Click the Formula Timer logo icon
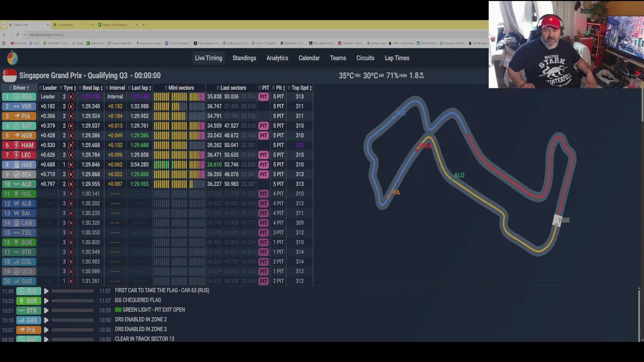644x362 pixels. pyautogui.click(x=12, y=58)
